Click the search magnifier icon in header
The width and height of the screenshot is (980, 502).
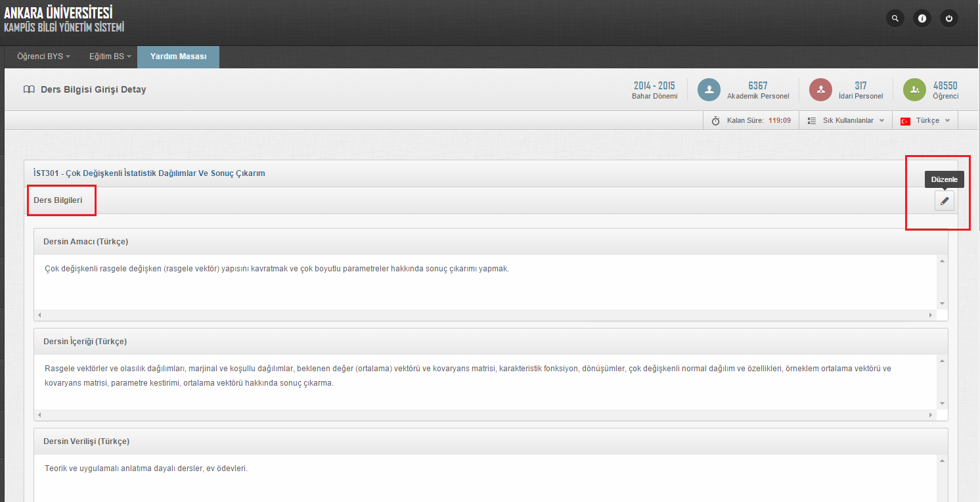895,18
